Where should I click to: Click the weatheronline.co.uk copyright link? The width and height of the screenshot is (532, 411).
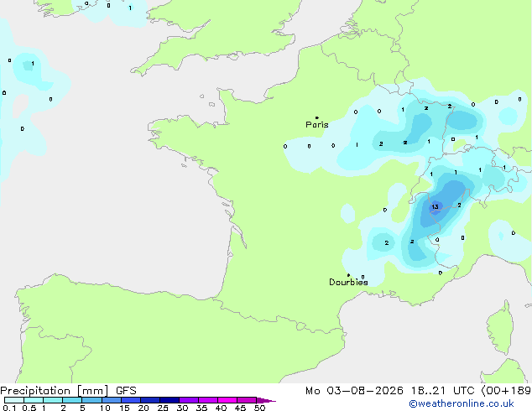click(x=462, y=403)
